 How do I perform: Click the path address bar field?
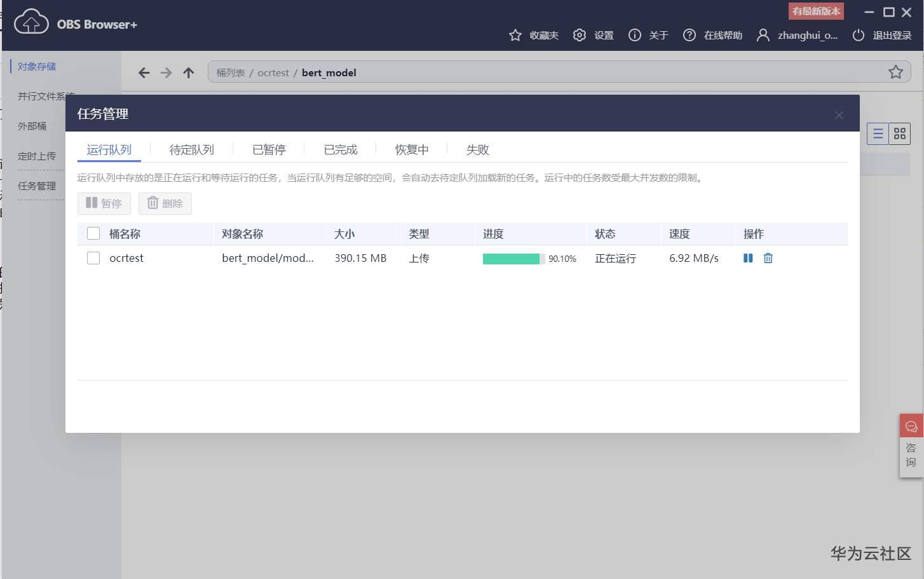pos(559,72)
